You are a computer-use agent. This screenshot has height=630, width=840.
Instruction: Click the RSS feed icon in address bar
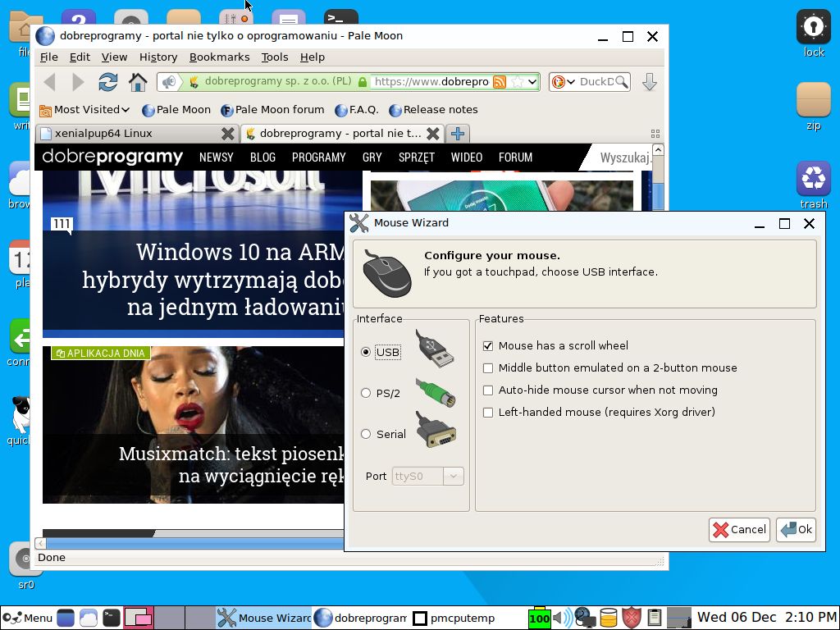click(x=500, y=82)
